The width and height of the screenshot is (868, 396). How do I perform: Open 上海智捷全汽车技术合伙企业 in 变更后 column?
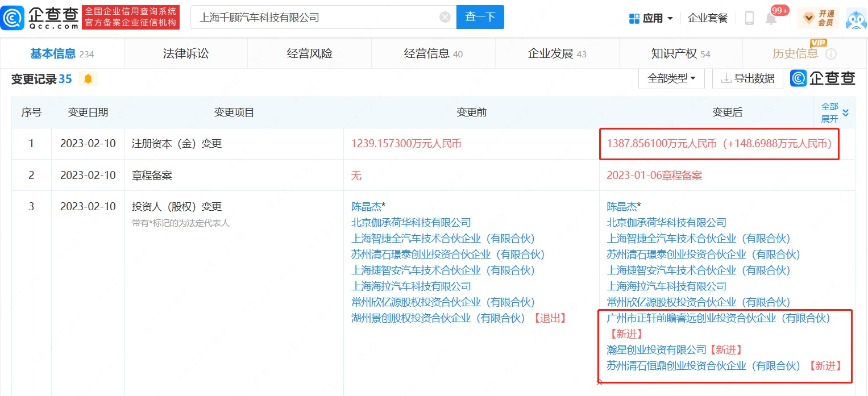coord(699,239)
